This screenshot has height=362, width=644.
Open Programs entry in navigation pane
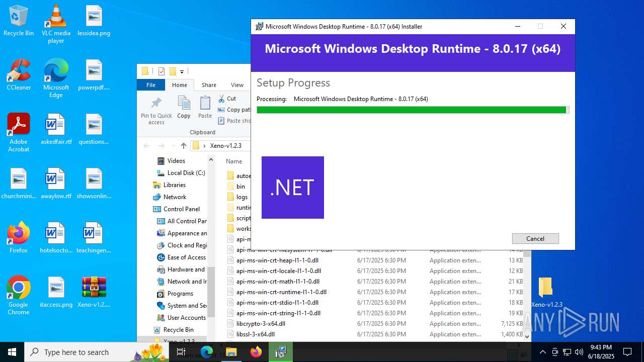tap(180, 294)
